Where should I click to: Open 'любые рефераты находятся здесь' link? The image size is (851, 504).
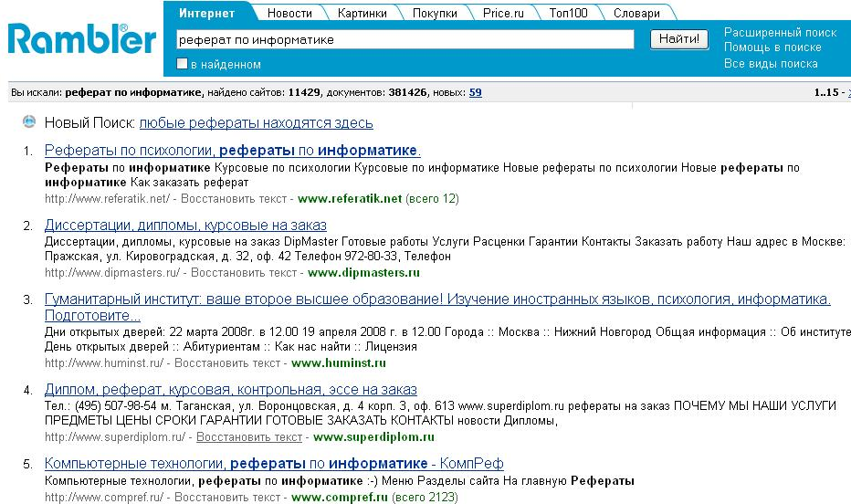257,122
